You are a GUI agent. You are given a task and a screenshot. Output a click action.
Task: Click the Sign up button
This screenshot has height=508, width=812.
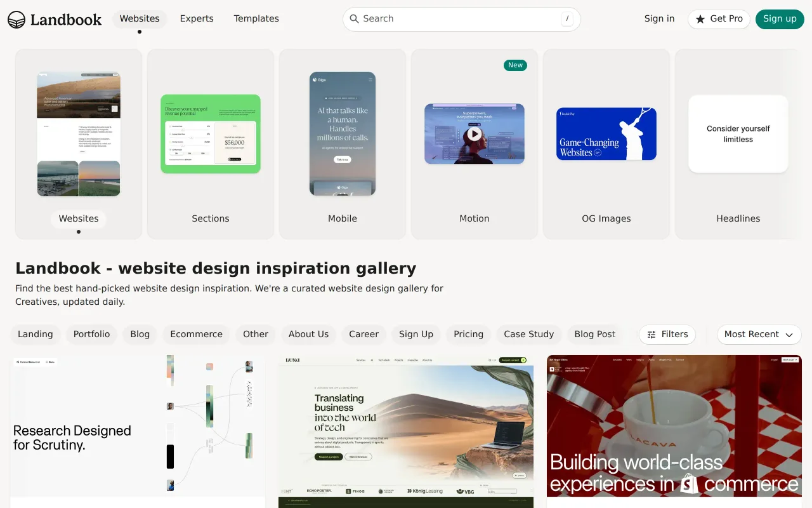[780, 19]
